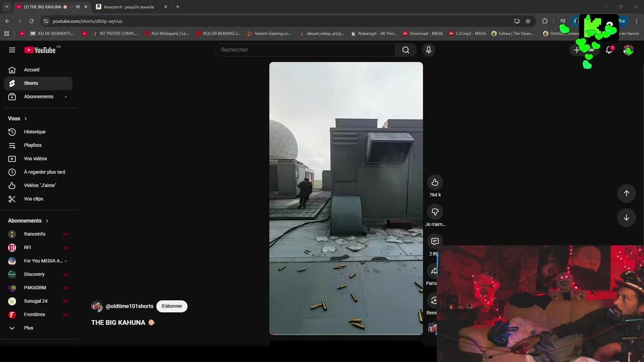
Task: Open Nukacrypt bookmark
Action: [x=374, y=34]
